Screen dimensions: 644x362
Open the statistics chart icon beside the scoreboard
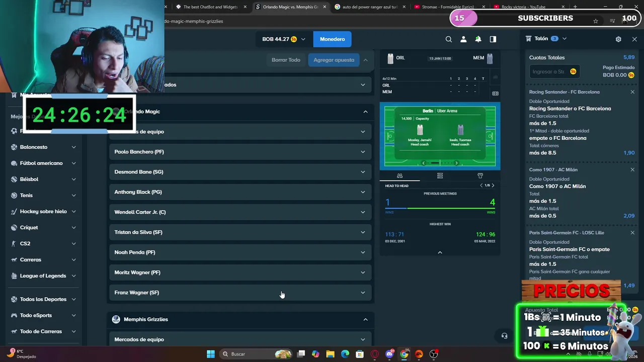495,77
